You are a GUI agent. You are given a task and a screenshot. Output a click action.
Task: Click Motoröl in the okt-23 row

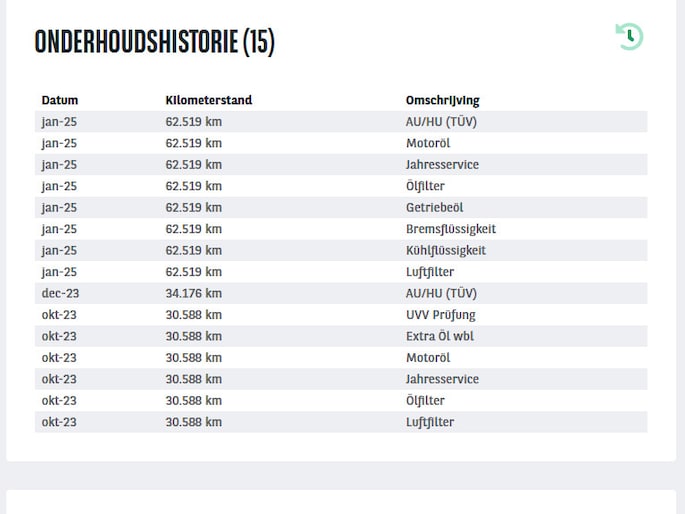coord(428,358)
